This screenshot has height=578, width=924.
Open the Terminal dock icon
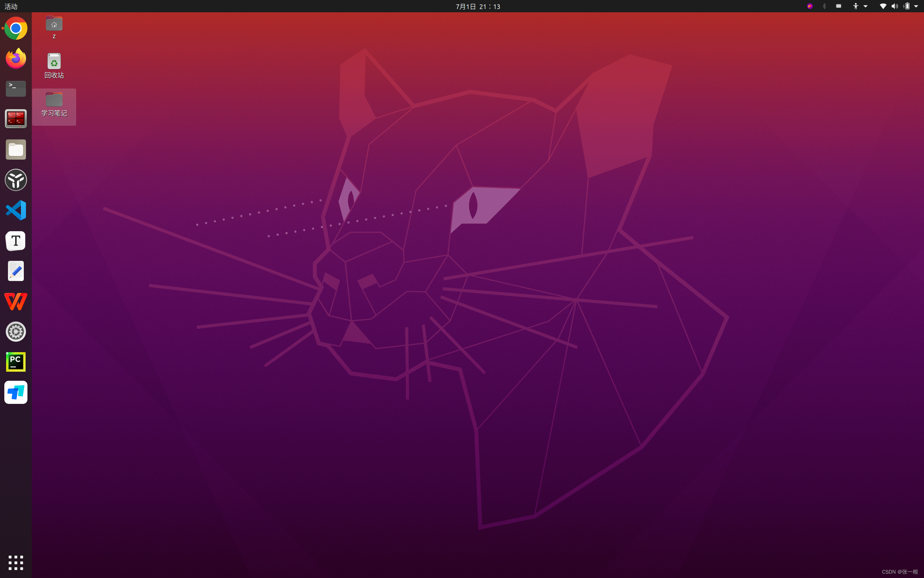pyautogui.click(x=16, y=89)
